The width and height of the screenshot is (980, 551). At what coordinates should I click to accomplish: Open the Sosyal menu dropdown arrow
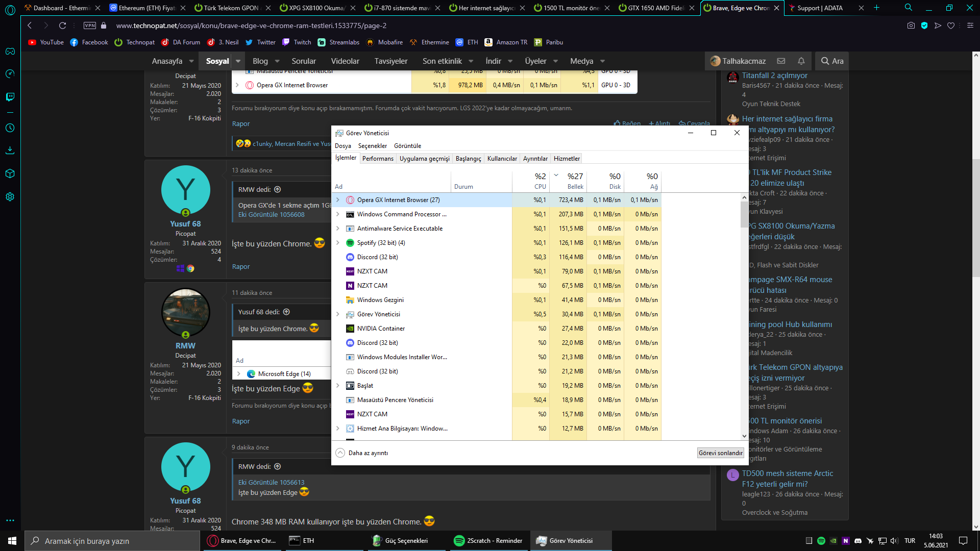pos(238,61)
